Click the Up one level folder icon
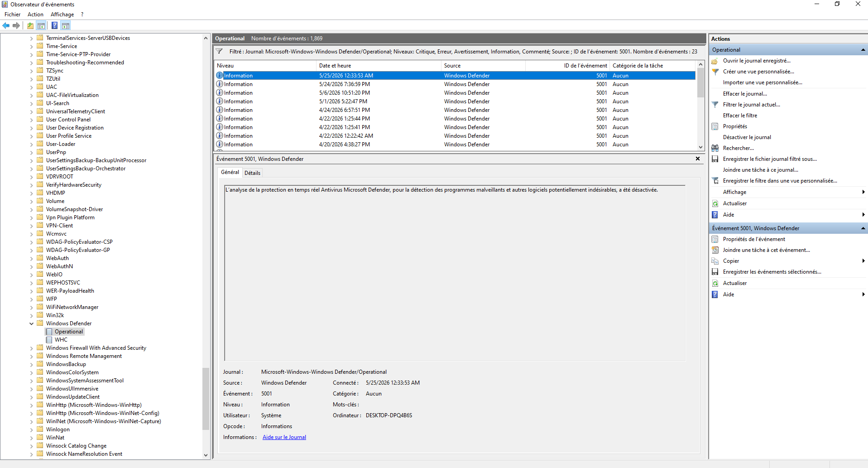Viewport: 868px width, 468px height. pos(30,25)
